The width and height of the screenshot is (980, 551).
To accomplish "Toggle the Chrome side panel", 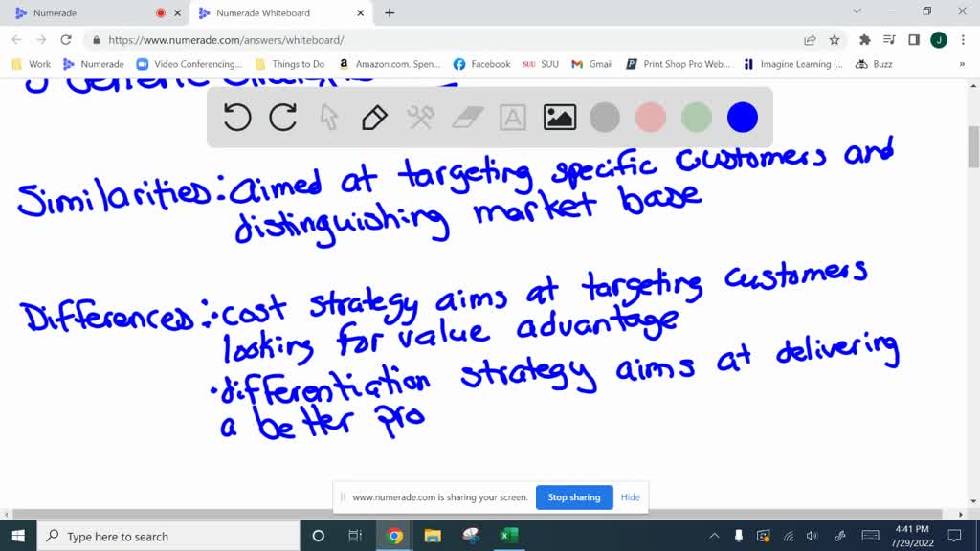I will pos(914,40).
